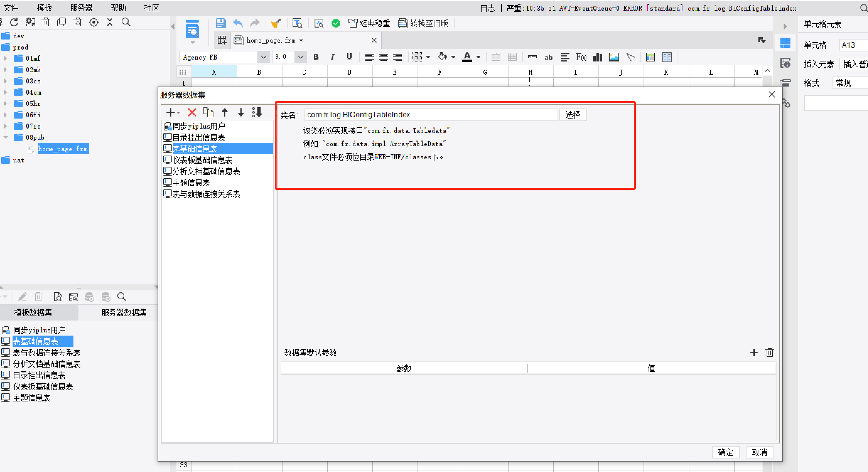The height and width of the screenshot is (472, 868).
Task: Open the font size dropdown
Action: coord(300,57)
